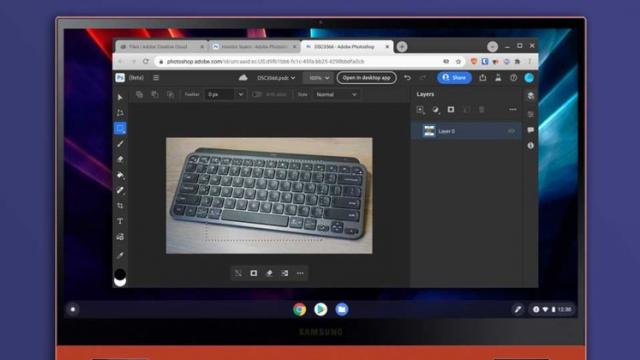The image size is (640, 360).
Task: Click invert selection icon in floating bar
Action: point(284,273)
